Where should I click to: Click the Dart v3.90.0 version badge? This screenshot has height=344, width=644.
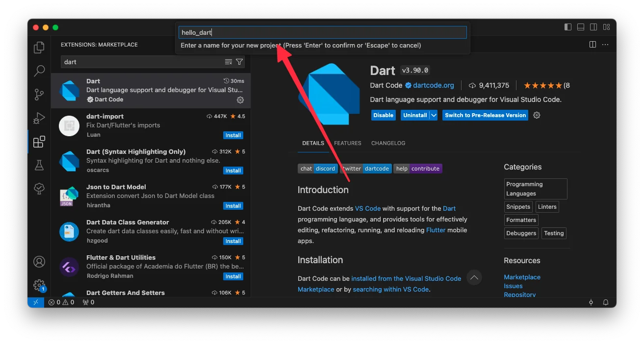[x=415, y=70]
